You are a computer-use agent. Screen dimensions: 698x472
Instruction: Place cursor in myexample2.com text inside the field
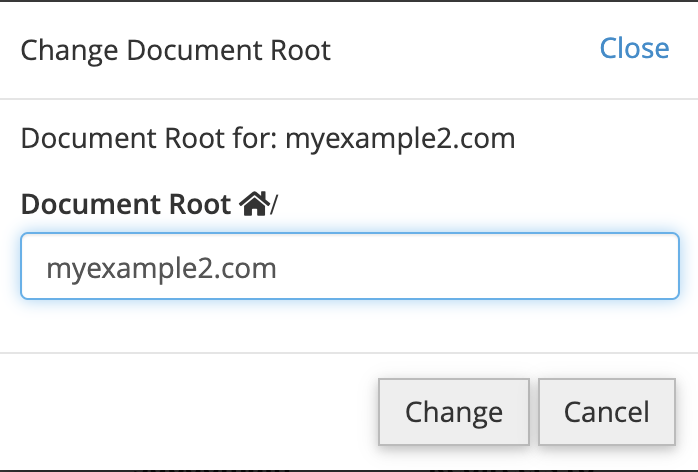click(x=162, y=268)
